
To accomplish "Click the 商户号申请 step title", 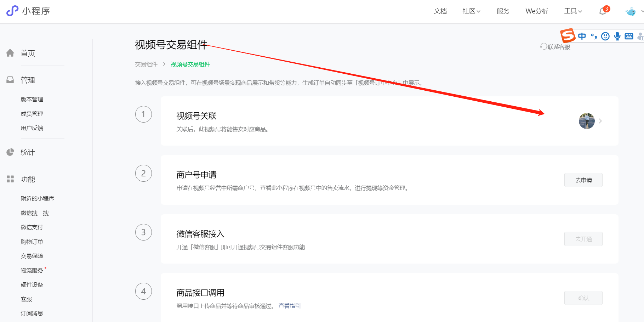I will coord(196,175).
